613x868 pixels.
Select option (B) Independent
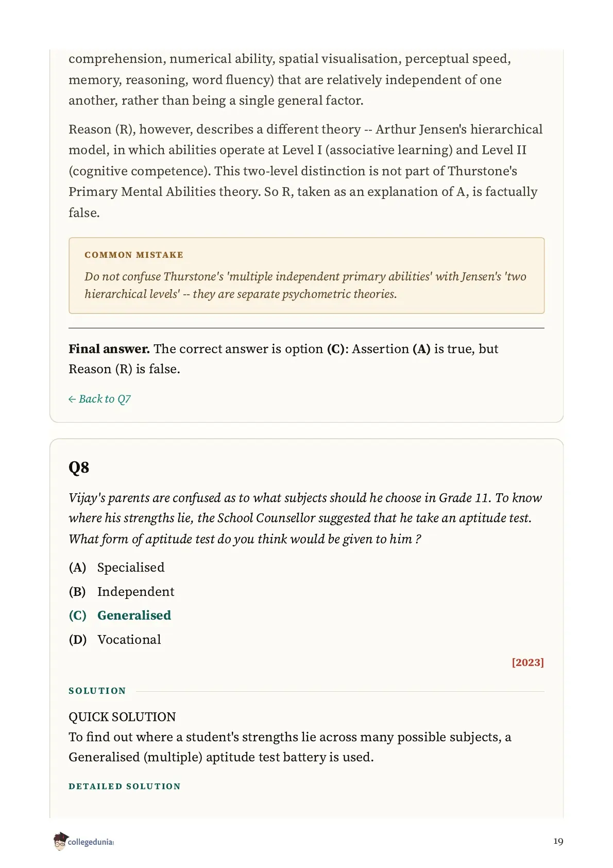(122, 592)
